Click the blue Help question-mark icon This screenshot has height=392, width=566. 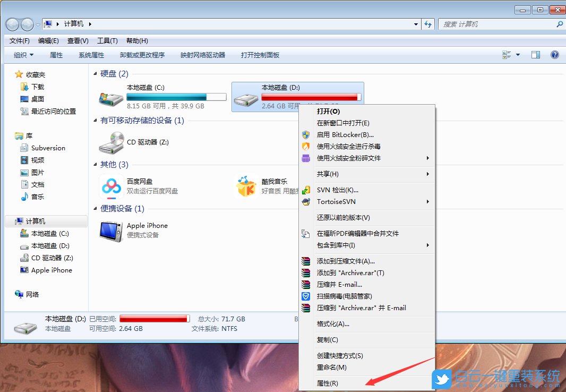(554, 54)
